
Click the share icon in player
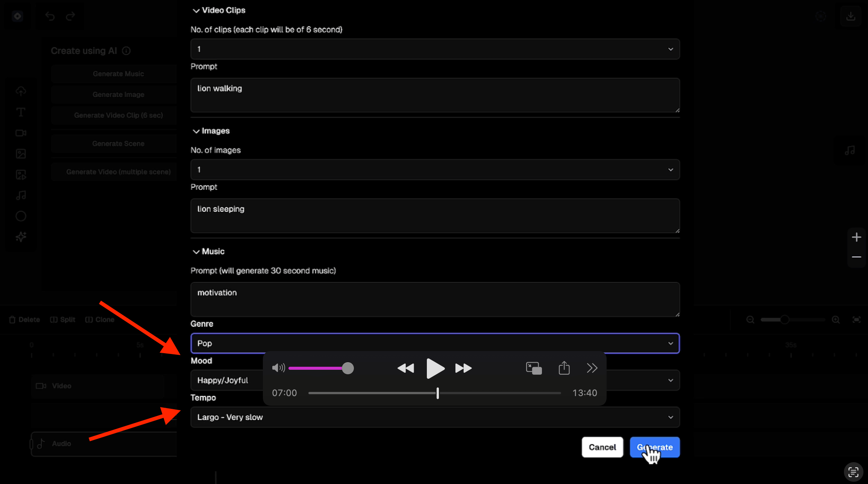[x=564, y=368]
